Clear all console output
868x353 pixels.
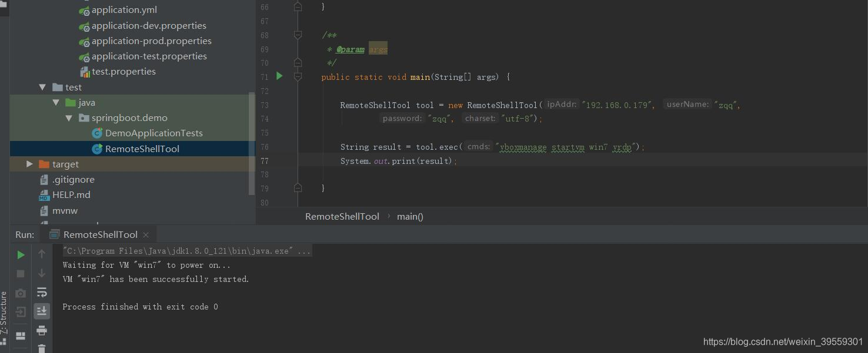(41, 348)
